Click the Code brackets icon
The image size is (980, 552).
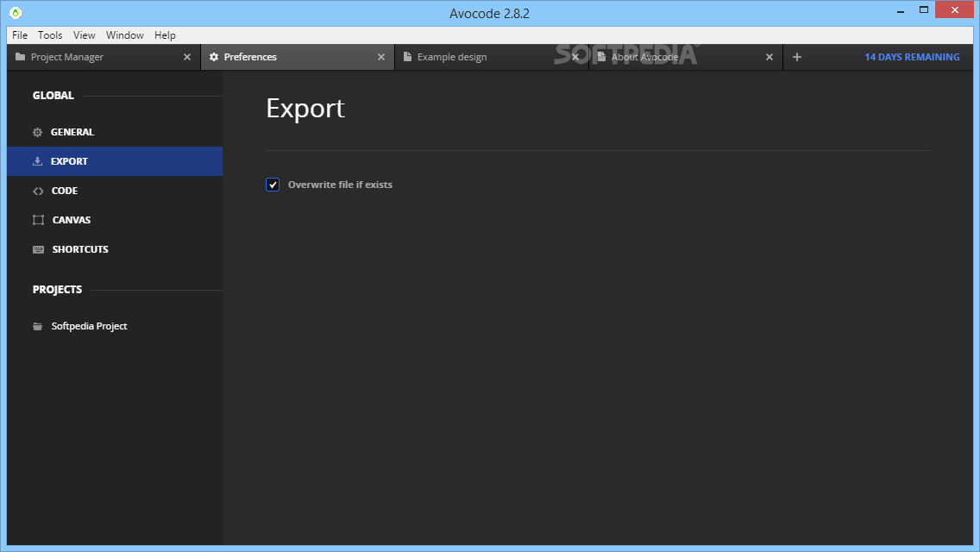(x=38, y=191)
